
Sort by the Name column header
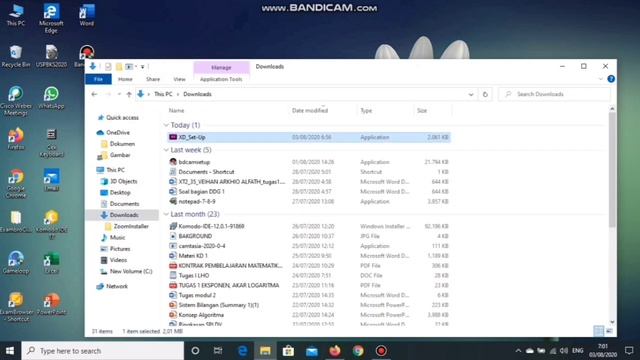click(x=176, y=111)
